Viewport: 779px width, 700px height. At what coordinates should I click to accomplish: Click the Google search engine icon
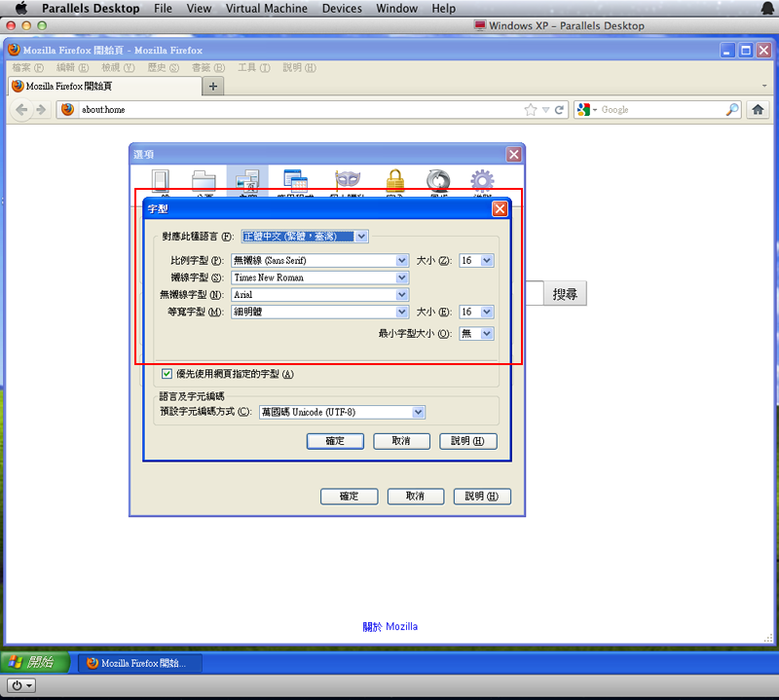click(x=585, y=110)
